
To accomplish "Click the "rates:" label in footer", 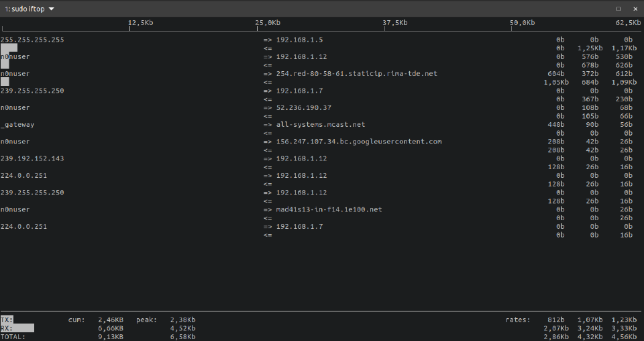I will [518, 320].
